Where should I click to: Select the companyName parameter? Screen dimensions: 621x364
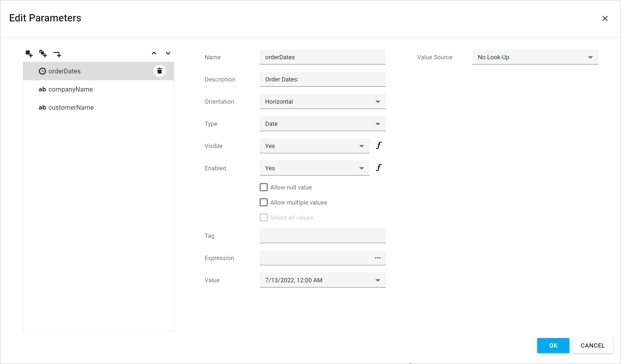click(71, 89)
